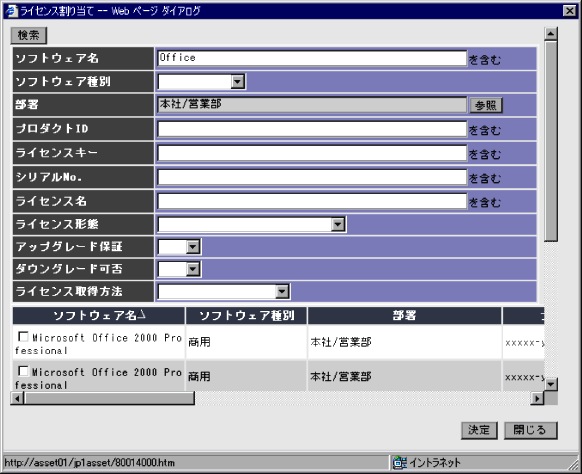The height and width of the screenshot is (474, 582).
Task: Open the ダウングレード可否 dropdown
Action: 193,269
